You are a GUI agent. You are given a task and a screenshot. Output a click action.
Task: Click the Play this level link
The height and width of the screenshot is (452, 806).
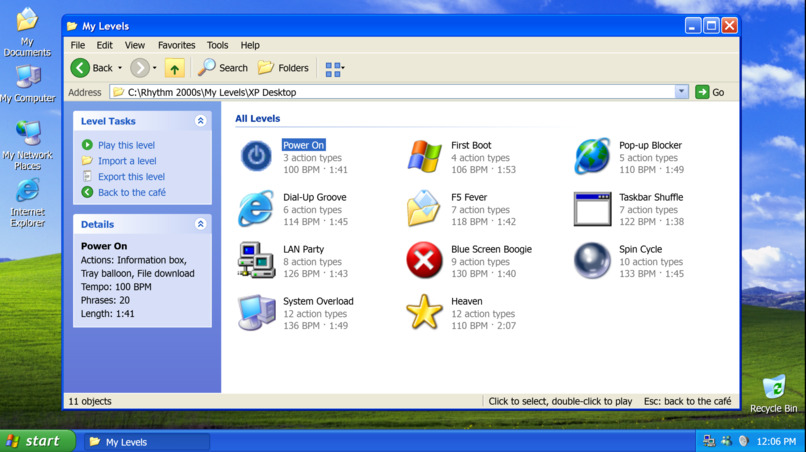pyautogui.click(x=126, y=145)
